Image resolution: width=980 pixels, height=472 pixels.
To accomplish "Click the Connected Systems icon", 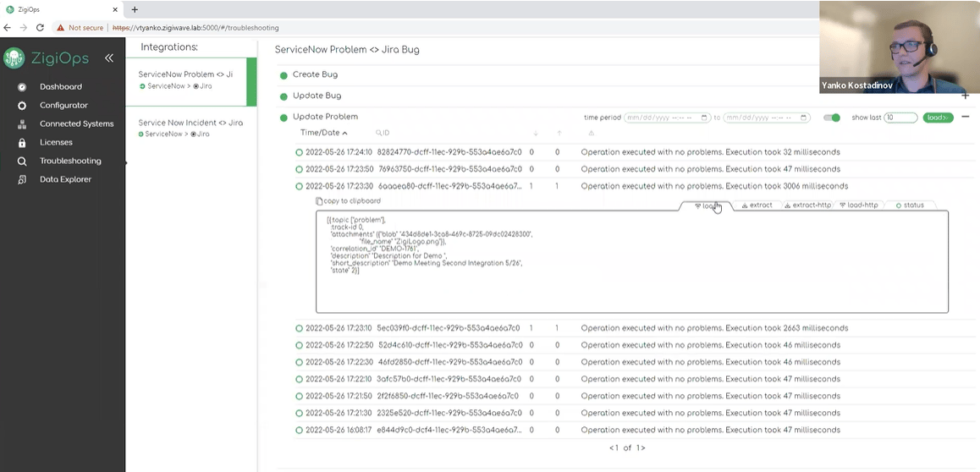I will point(22,124).
